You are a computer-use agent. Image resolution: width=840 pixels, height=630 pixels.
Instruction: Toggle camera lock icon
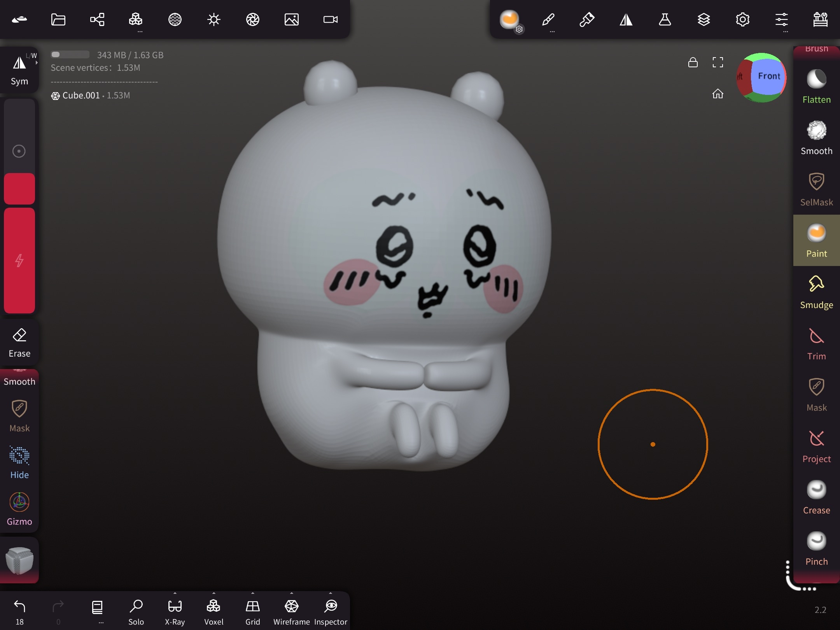693,62
